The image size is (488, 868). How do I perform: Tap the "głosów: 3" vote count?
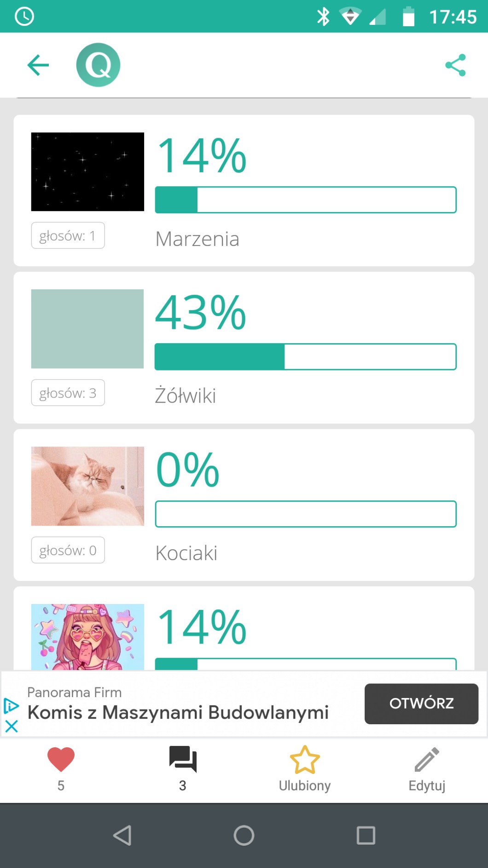point(68,393)
